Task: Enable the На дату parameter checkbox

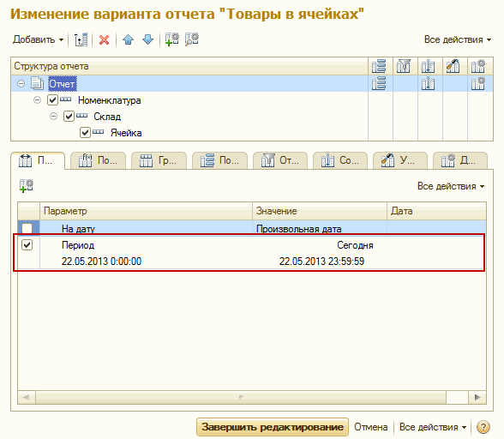Action: (27, 228)
